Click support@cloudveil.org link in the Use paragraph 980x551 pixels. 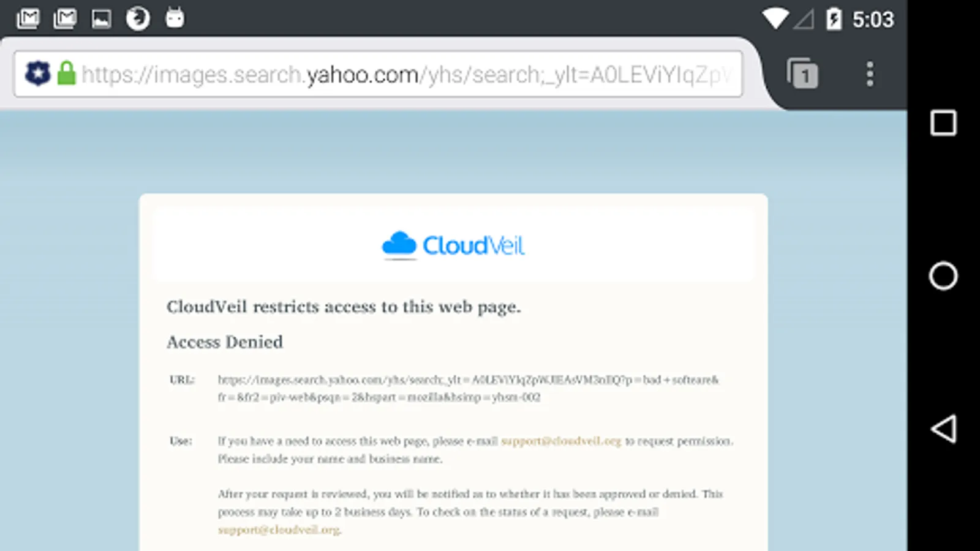pos(561,441)
